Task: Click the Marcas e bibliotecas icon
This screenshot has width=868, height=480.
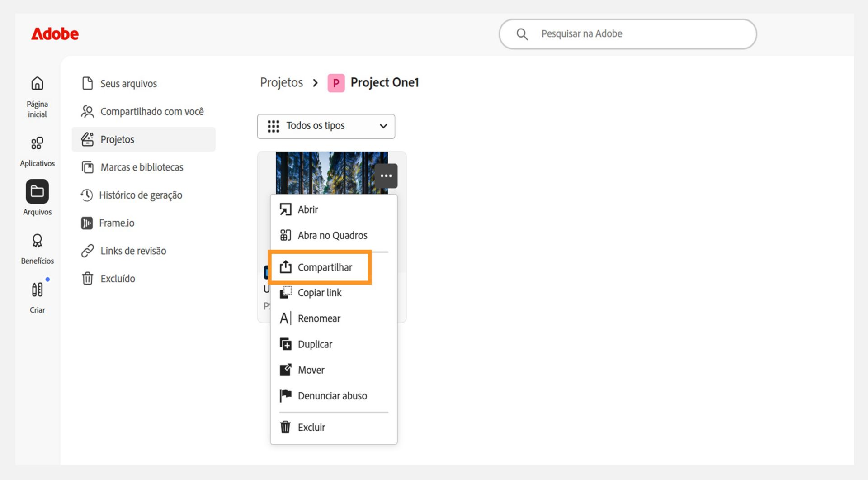Action: [x=87, y=167]
